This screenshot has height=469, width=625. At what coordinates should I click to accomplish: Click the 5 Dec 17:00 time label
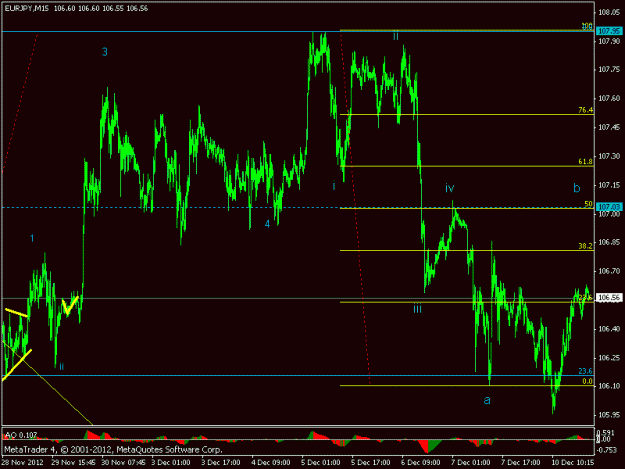point(370,463)
